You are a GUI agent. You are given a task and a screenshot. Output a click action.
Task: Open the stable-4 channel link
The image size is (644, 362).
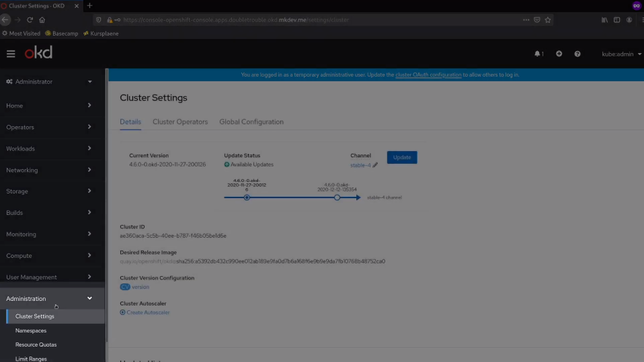click(x=360, y=165)
